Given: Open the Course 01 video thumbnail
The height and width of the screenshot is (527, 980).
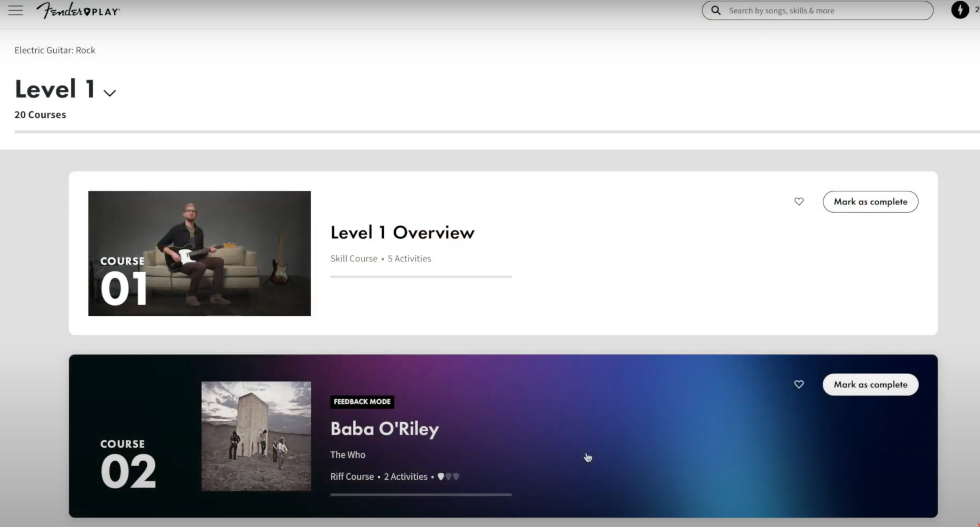Looking at the screenshot, I should pos(199,253).
